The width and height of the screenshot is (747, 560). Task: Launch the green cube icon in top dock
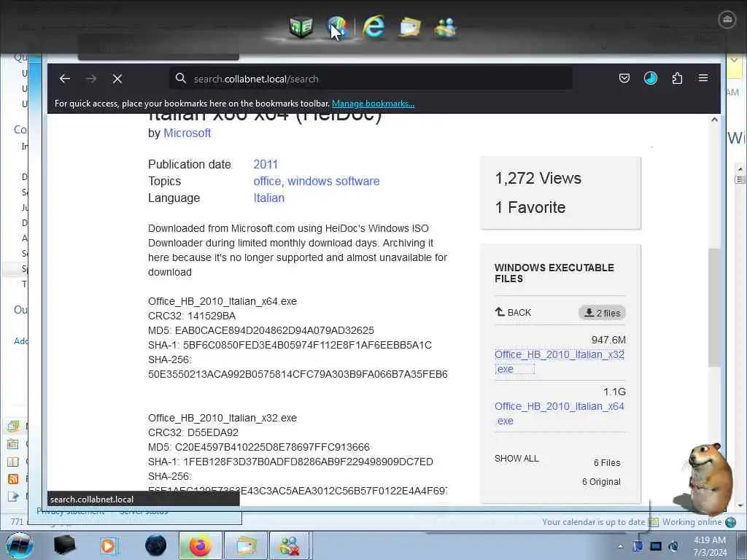point(301,27)
